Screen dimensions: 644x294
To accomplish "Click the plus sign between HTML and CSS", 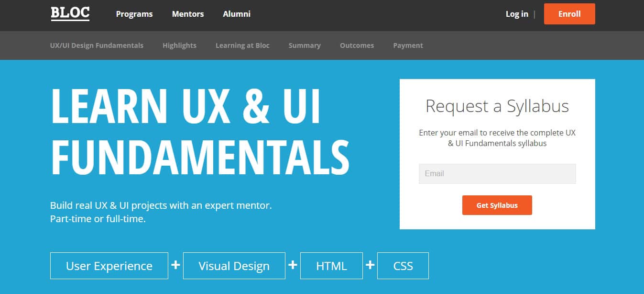I will (x=370, y=264).
